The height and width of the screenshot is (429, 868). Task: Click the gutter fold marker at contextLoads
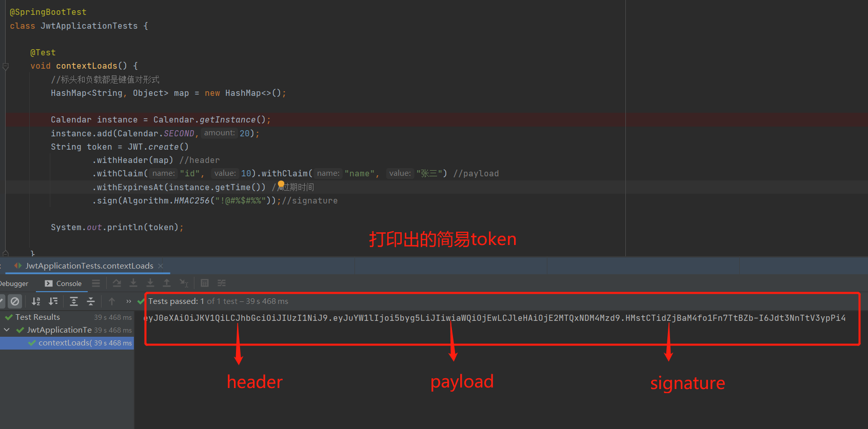click(6, 66)
